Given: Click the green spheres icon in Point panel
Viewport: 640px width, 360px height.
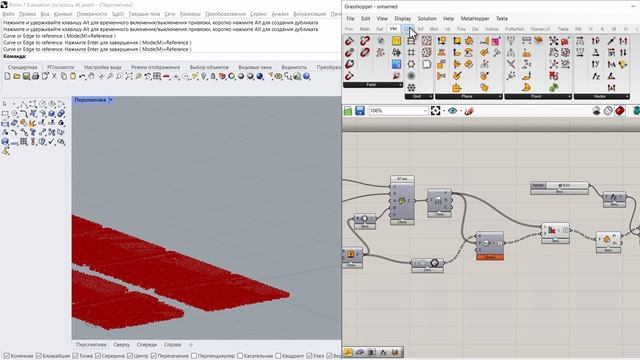Looking at the screenshot, I should click(x=553, y=87).
